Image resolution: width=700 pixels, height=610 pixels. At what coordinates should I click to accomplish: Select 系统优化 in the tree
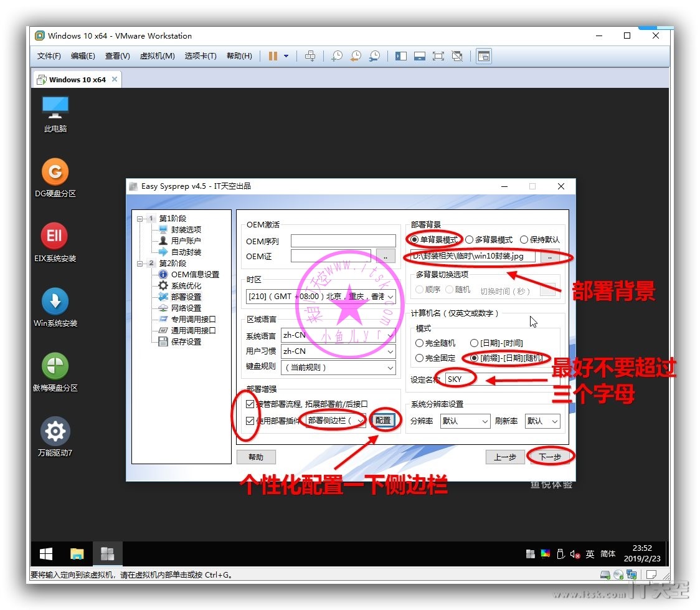(186, 286)
